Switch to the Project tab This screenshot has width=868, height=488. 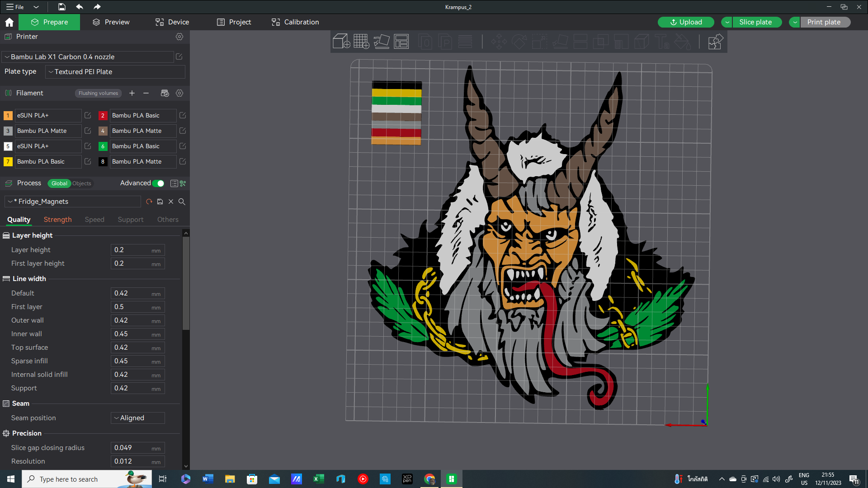[x=234, y=22]
